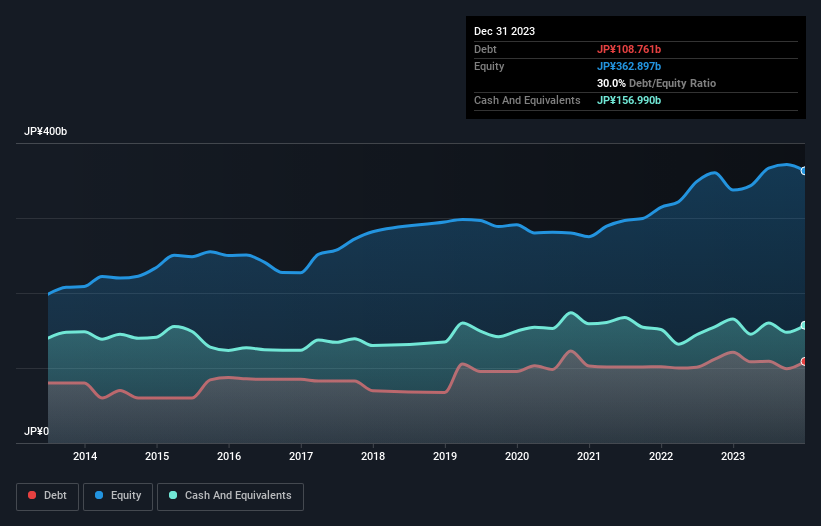Toggle the Debt series legend button
Screen dimensions: 821x526
point(48,496)
